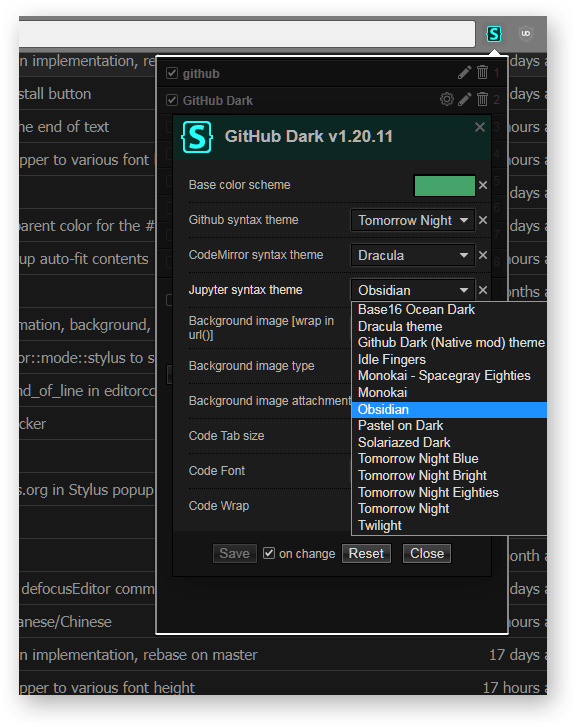576x727 pixels.
Task: Select Twilight option
Action: (x=450, y=525)
